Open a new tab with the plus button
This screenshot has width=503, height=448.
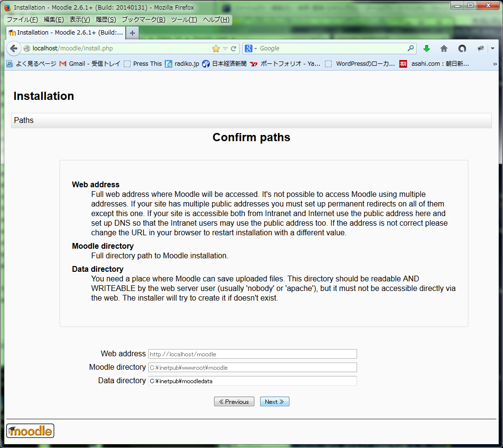(132, 33)
